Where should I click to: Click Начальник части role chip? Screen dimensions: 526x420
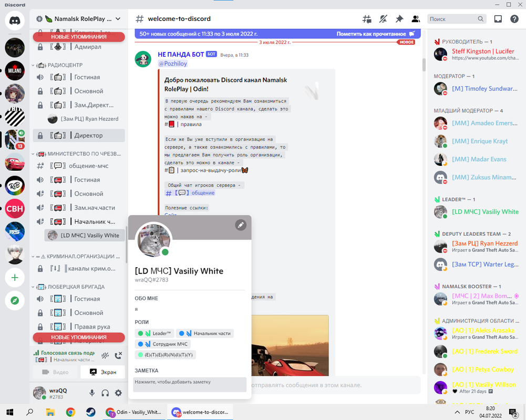[204, 333]
